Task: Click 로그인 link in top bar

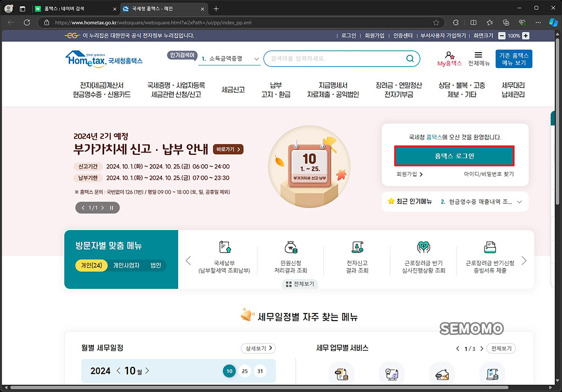Action: tap(349, 36)
